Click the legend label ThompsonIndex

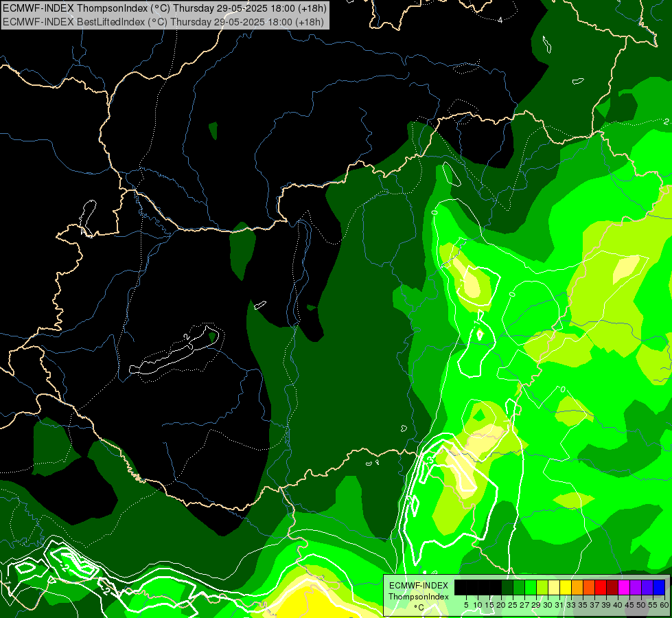click(419, 597)
